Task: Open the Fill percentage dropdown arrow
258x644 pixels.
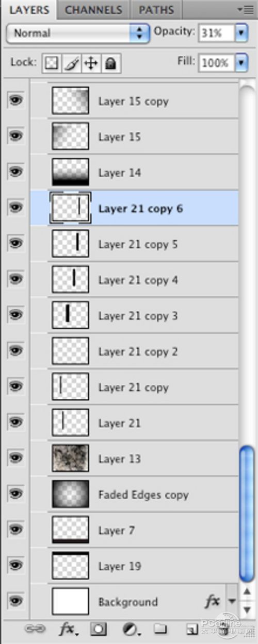Action: pyautogui.click(x=241, y=63)
